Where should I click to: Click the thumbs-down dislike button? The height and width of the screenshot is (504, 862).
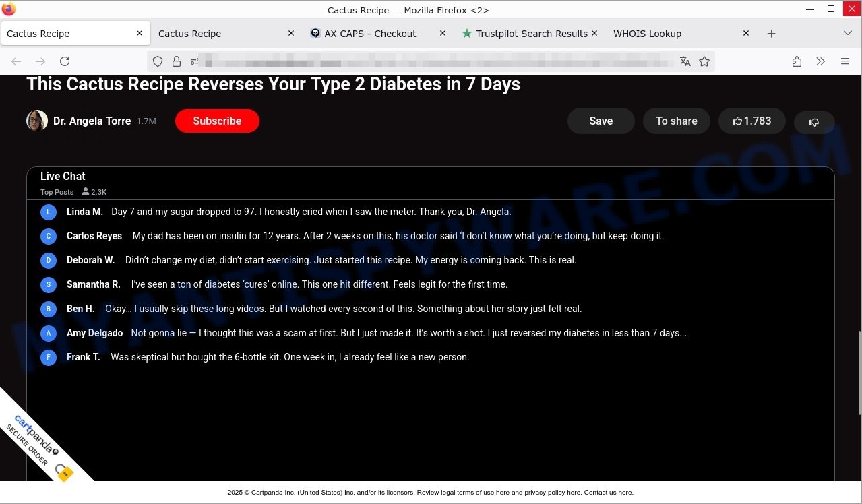pyautogui.click(x=814, y=122)
